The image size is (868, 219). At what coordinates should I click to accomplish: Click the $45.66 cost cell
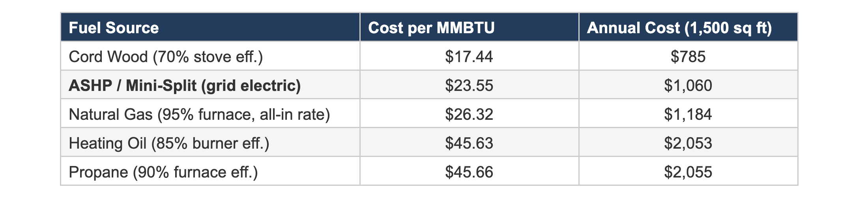pos(469,172)
